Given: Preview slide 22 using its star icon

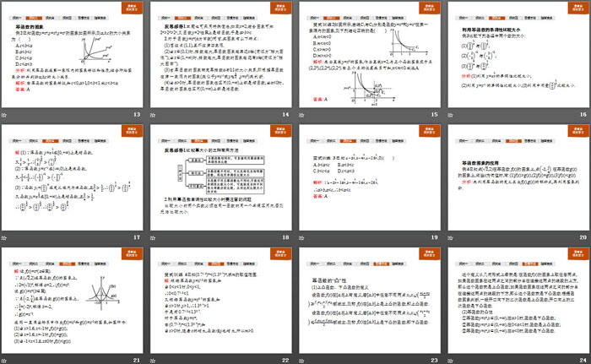Looking at the screenshot, I should click(x=155, y=358).
